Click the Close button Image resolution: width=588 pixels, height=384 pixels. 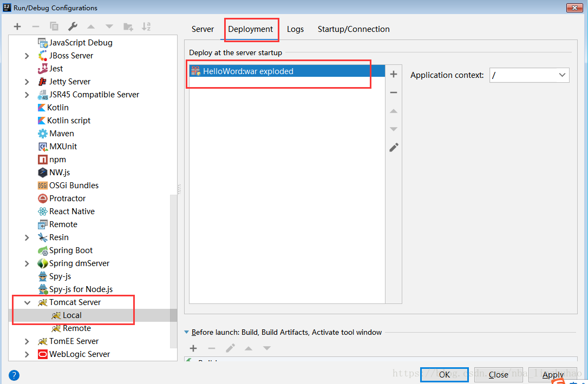[x=498, y=375]
